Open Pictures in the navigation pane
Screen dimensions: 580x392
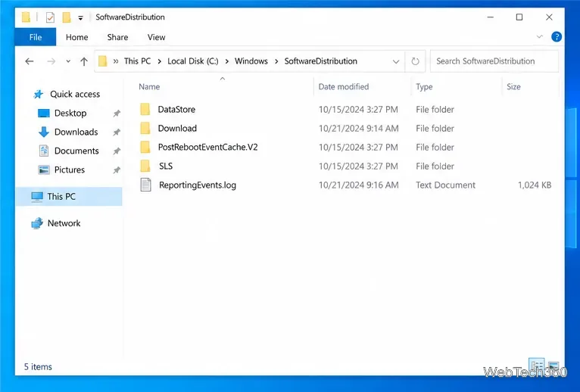click(69, 170)
